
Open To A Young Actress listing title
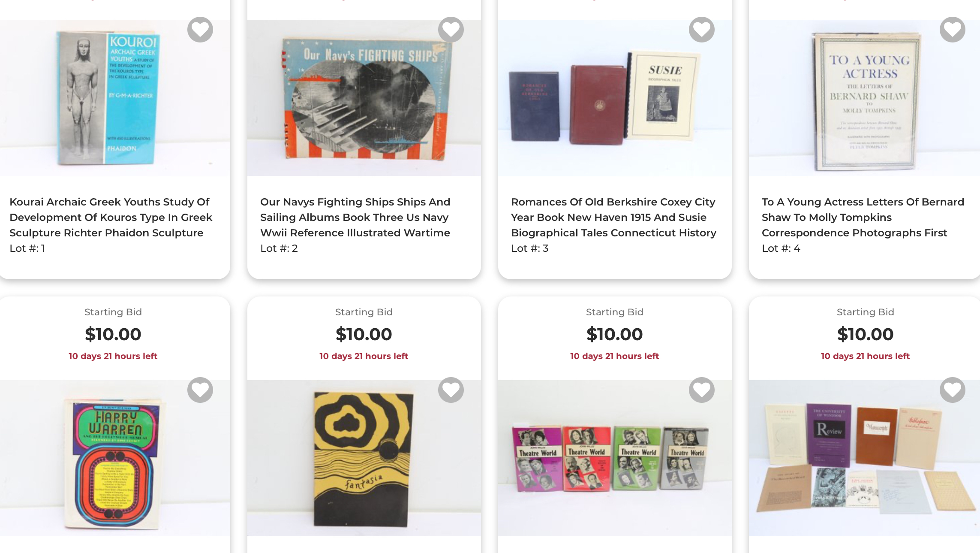863,217
